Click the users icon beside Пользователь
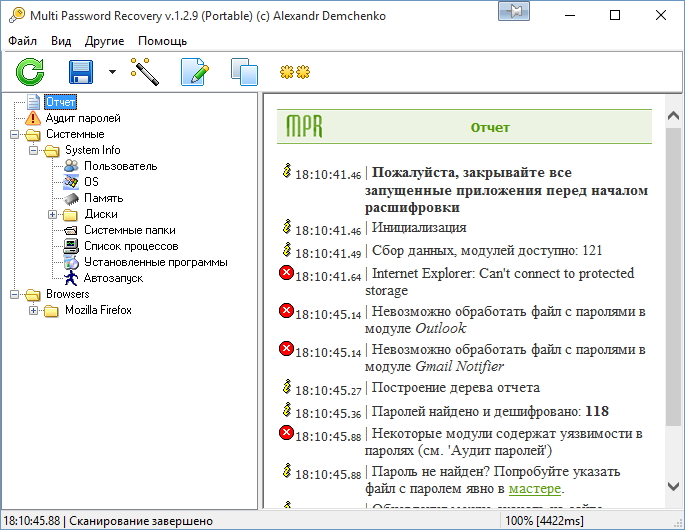This screenshot has width=685, height=530. pyautogui.click(x=71, y=166)
